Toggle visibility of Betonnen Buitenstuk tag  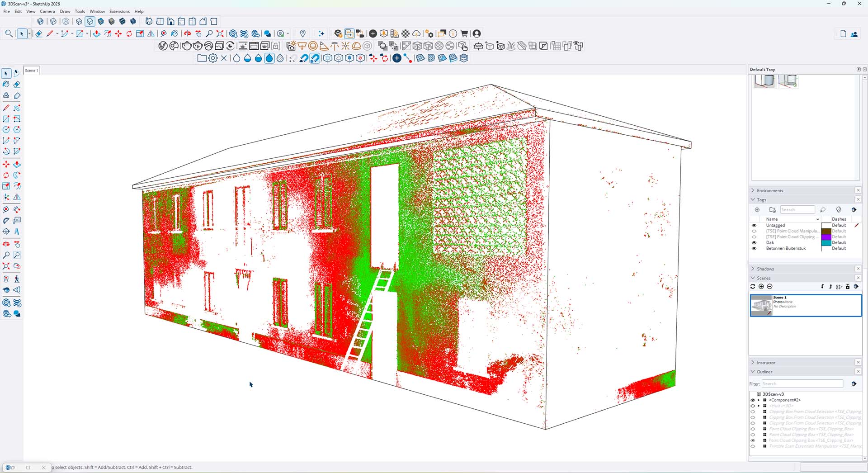pos(754,249)
